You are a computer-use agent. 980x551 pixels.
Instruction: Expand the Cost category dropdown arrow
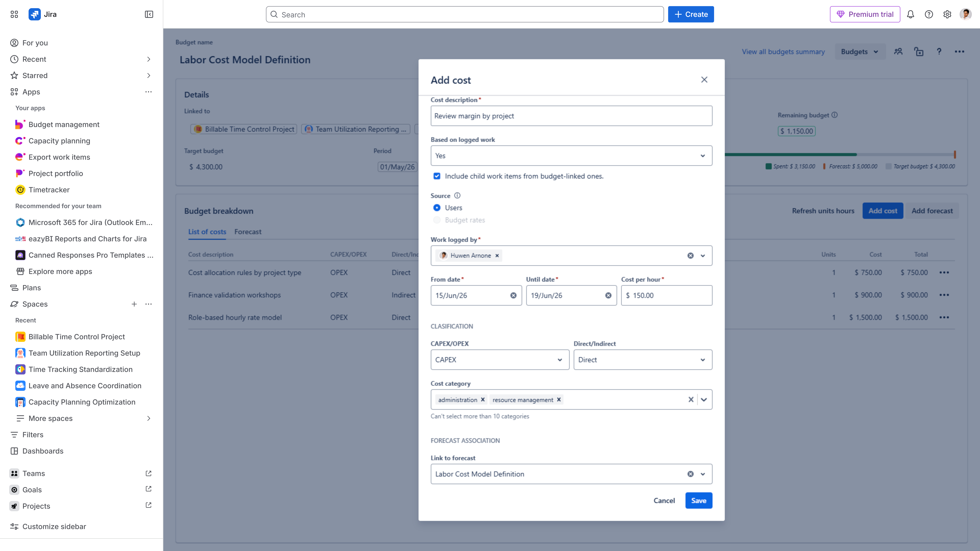(x=704, y=400)
